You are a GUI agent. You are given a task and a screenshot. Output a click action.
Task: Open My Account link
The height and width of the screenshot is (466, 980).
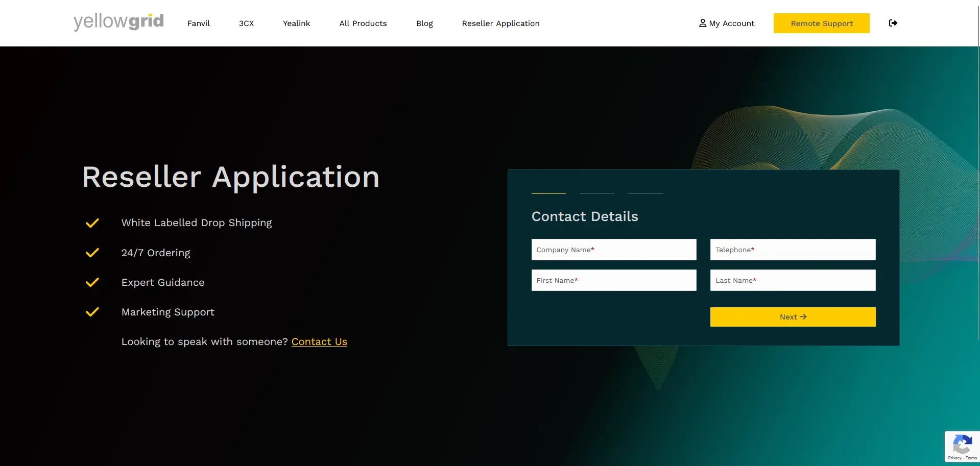[727, 23]
